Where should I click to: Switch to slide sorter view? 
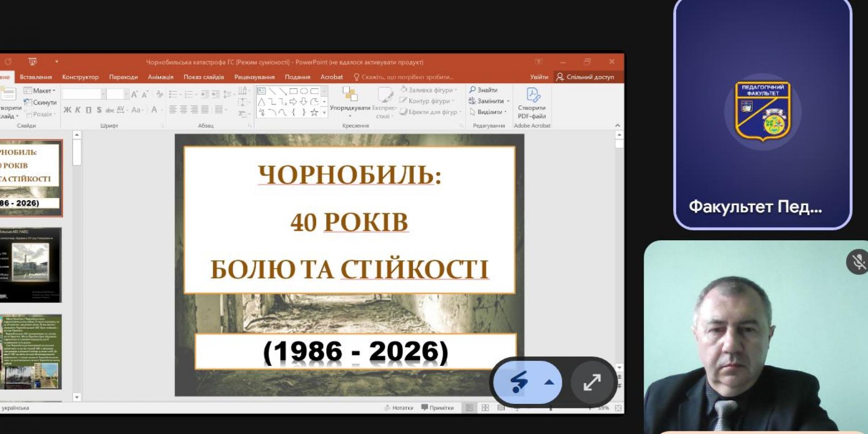(x=485, y=408)
